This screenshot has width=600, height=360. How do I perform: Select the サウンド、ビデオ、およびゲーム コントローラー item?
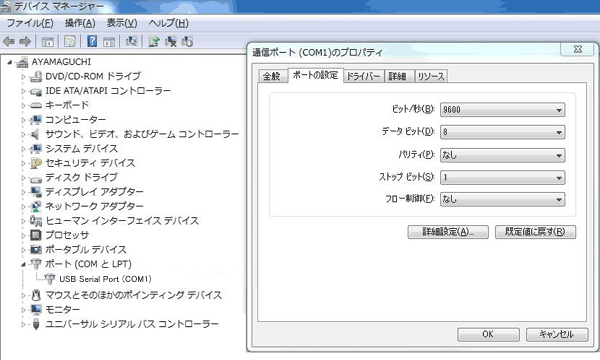(x=142, y=134)
